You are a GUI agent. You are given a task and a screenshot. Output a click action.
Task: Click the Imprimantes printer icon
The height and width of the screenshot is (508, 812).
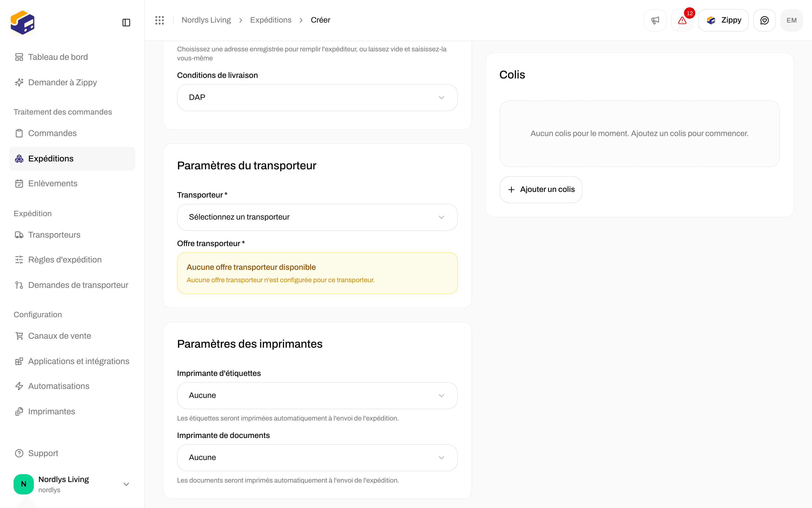19,411
